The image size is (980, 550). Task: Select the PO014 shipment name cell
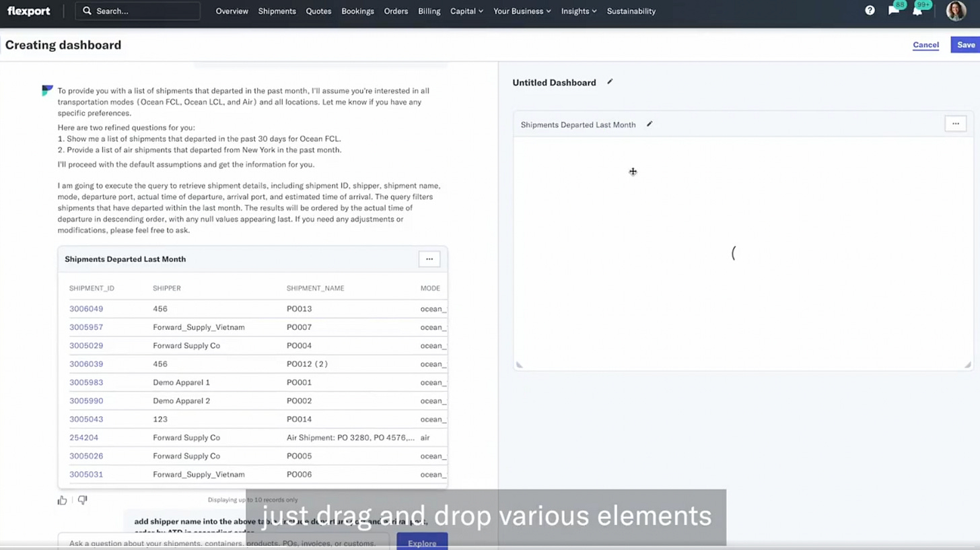300,419
